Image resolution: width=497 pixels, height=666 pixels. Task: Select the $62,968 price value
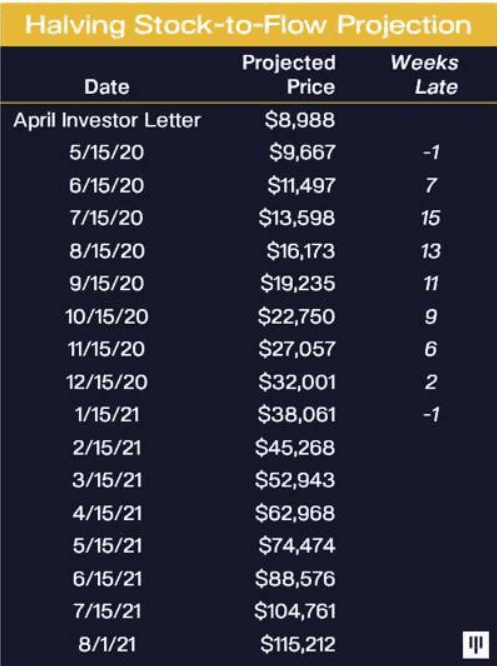pos(295,513)
